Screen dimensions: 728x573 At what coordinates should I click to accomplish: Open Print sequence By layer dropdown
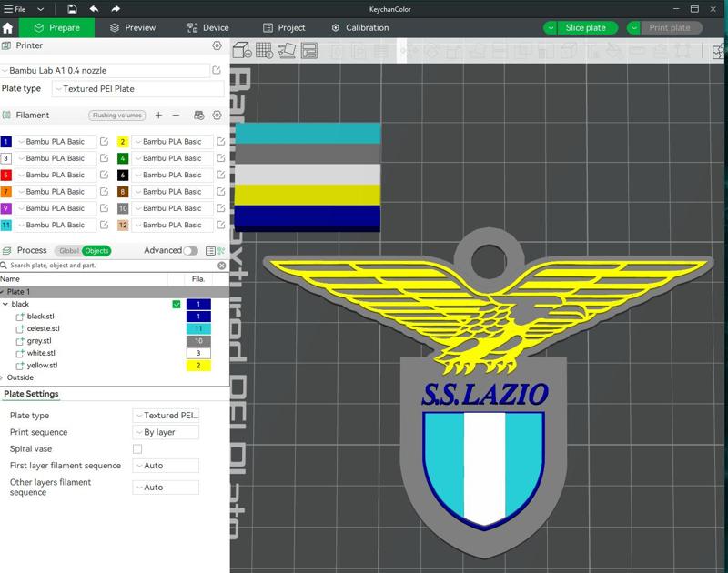pyautogui.click(x=166, y=432)
